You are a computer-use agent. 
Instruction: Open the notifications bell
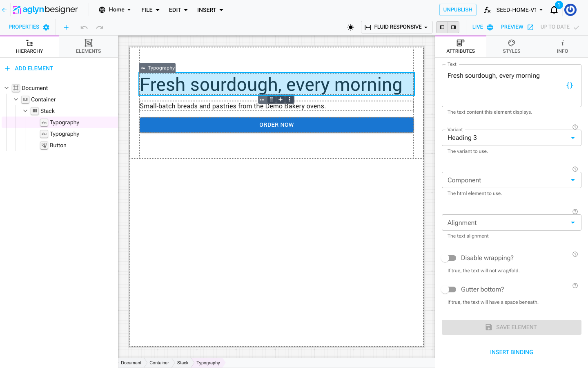pos(554,10)
